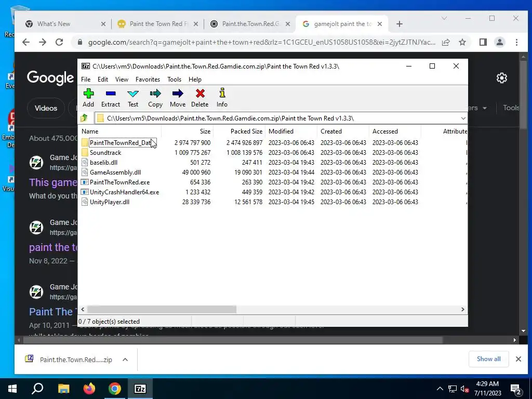Bookmark this page with the star icon

coord(462,42)
